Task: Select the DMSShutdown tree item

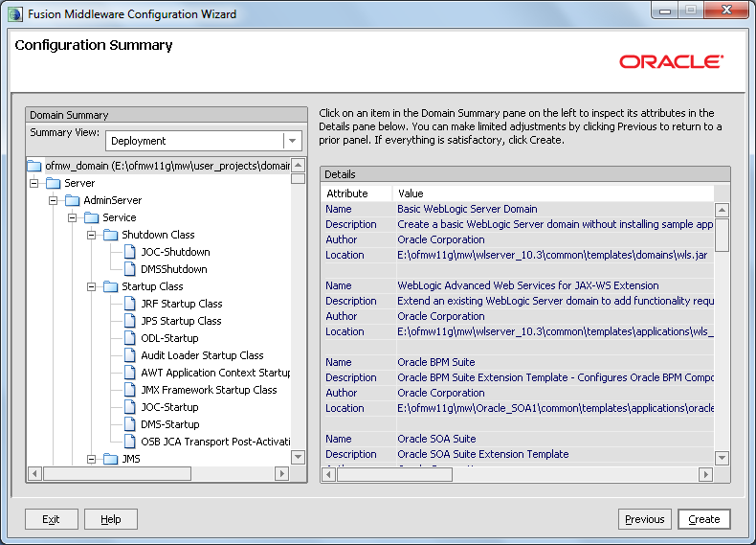Action: [x=174, y=269]
